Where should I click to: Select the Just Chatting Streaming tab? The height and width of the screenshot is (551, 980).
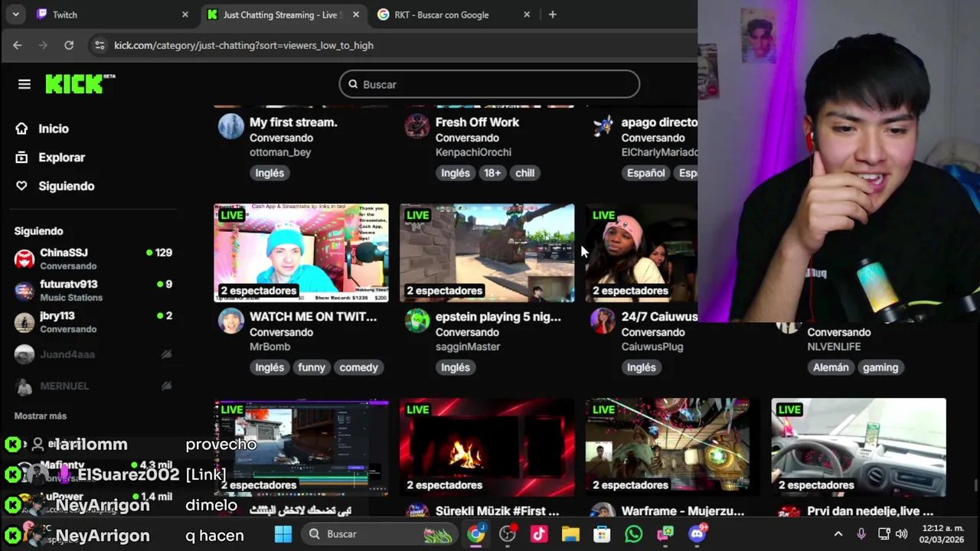283,15
